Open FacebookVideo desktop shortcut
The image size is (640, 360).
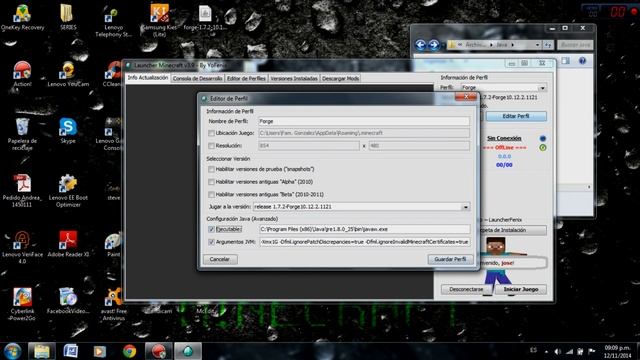coord(68,301)
